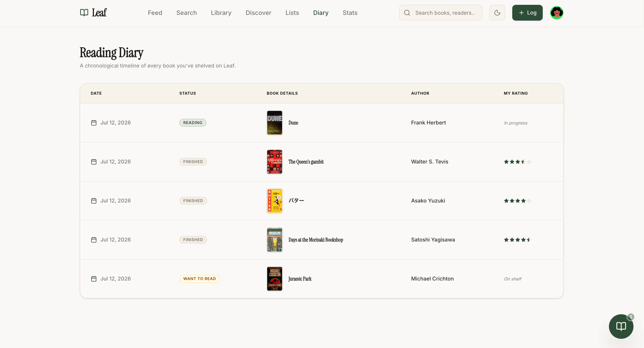Click the WANT TO READ status badge
The height and width of the screenshot is (348, 644).
[x=199, y=279]
